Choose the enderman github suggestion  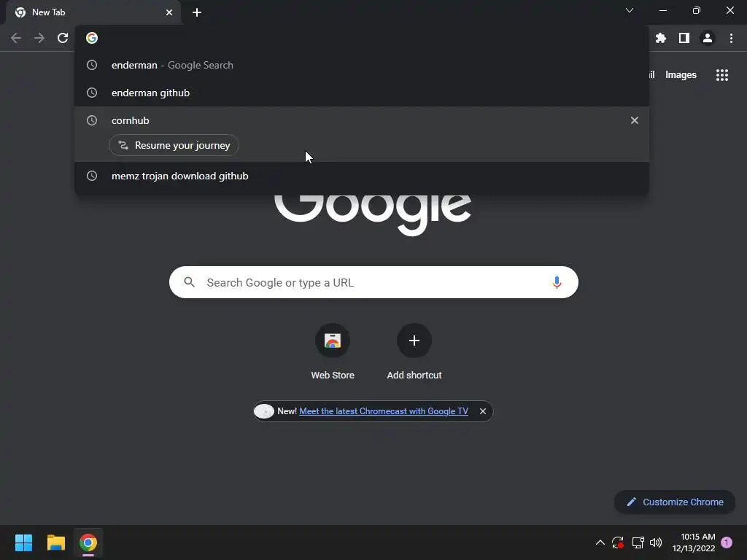[x=362, y=93]
